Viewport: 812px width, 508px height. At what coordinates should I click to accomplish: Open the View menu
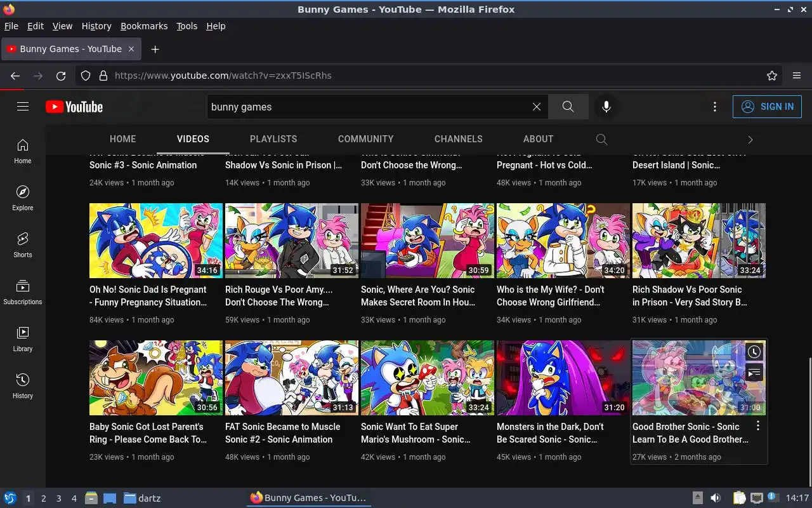coord(62,26)
